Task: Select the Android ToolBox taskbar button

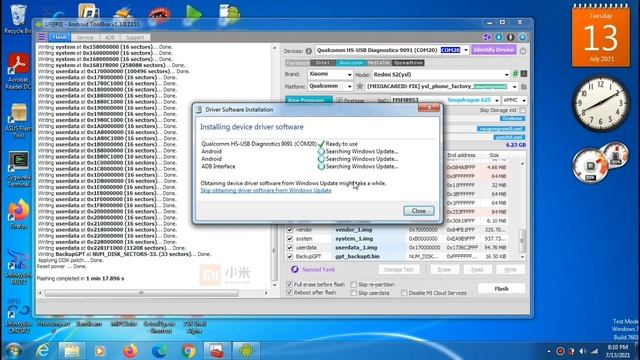Action: point(246,351)
